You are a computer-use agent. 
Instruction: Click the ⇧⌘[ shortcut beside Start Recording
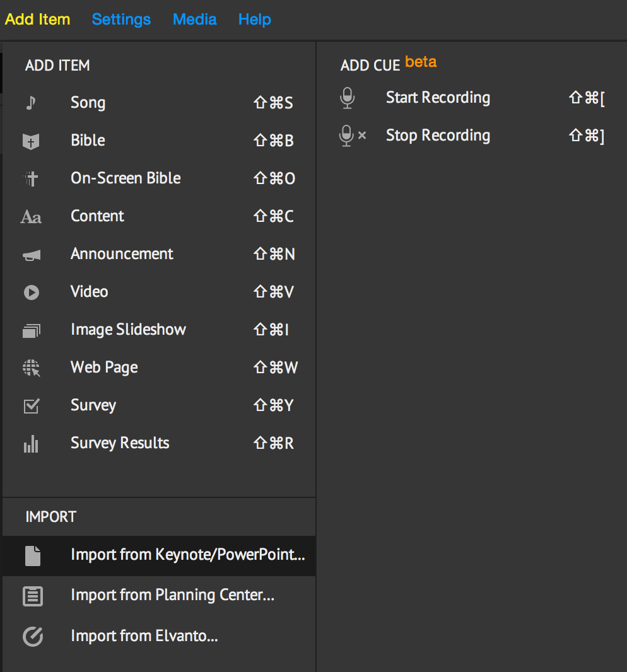587,98
